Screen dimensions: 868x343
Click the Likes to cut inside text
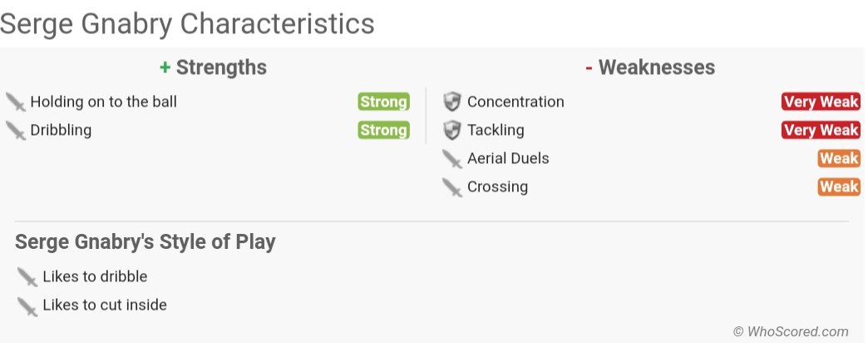click(x=105, y=305)
